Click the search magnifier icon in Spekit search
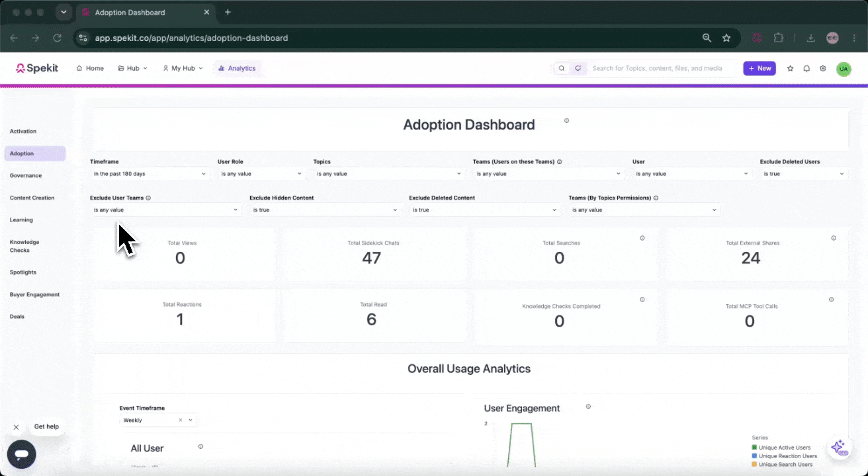Viewport: 868px width, 476px height. point(562,68)
